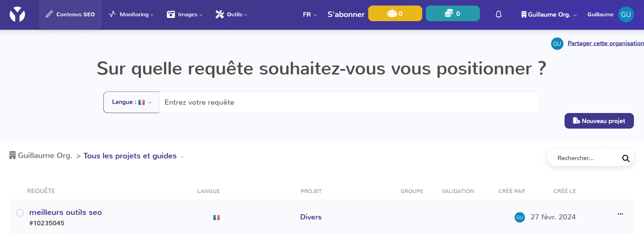This screenshot has width=644, height=243.
Task: Click the Guillaume username in header
Action: [600, 15]
